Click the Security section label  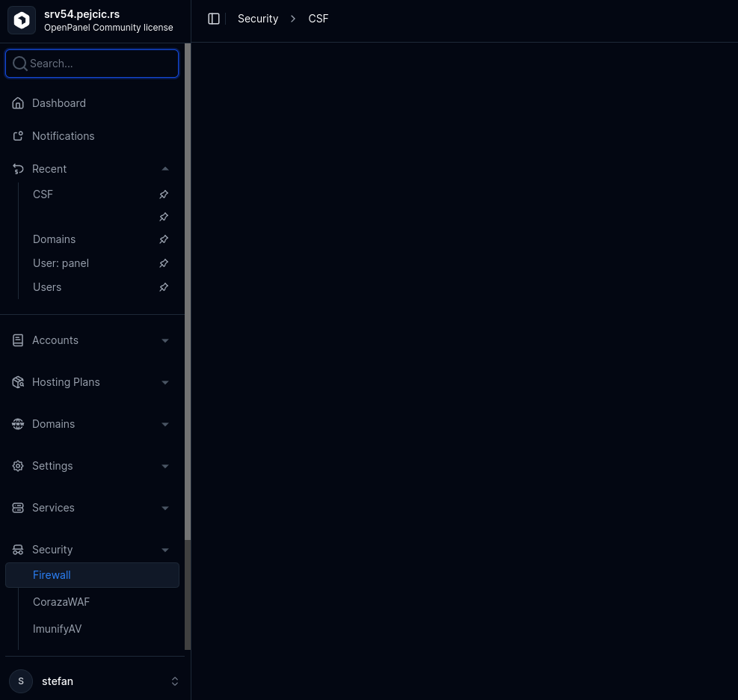pos(52,550)
